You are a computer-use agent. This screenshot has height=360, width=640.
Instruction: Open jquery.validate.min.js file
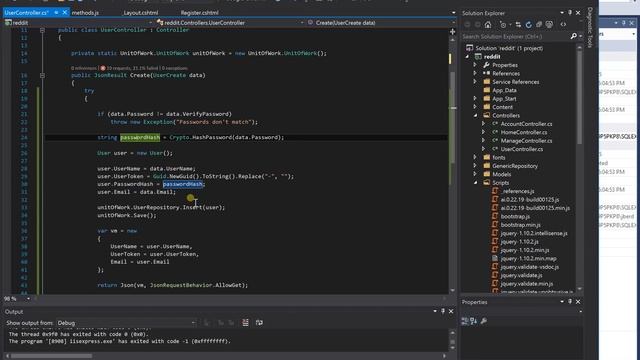point(527,284)
